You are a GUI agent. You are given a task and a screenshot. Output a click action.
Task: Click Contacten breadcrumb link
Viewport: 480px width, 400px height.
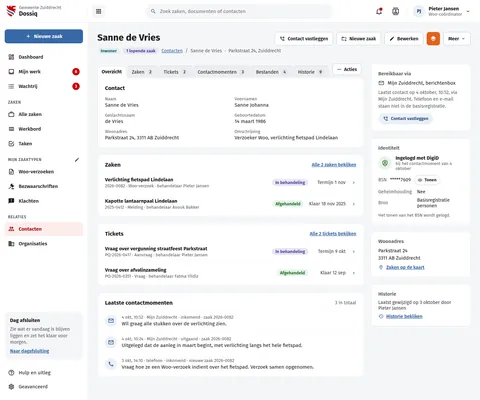coord(172,51)
